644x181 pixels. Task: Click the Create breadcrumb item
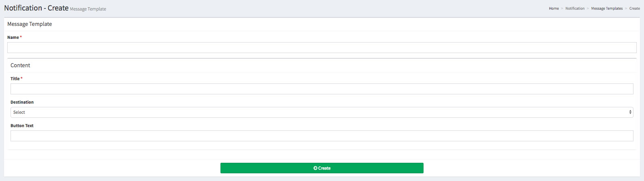click(635, 9)
